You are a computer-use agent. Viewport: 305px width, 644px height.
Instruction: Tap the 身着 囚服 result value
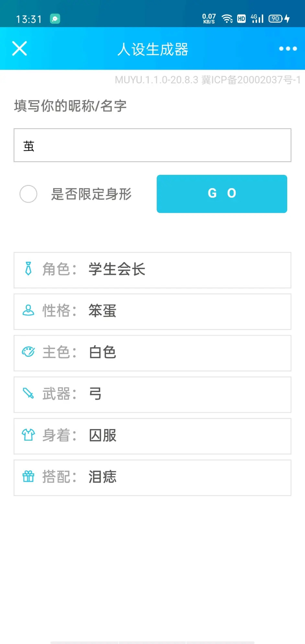tap(102, 435)
